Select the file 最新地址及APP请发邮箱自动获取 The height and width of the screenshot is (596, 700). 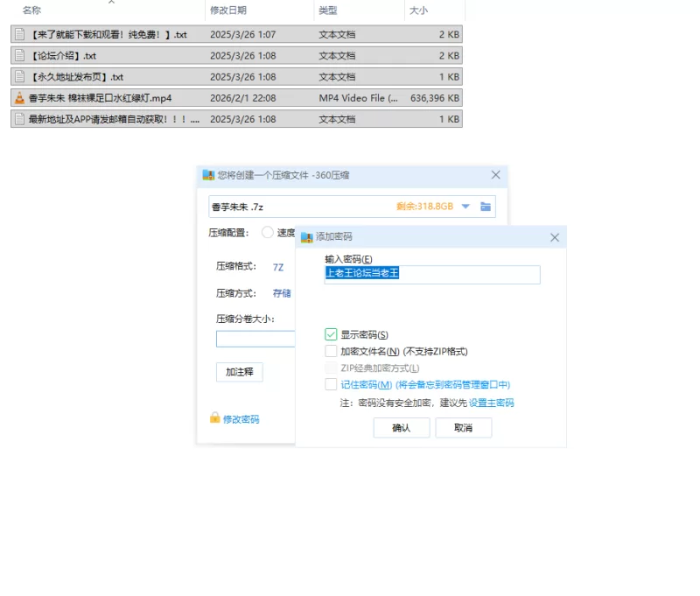[114, 119]
